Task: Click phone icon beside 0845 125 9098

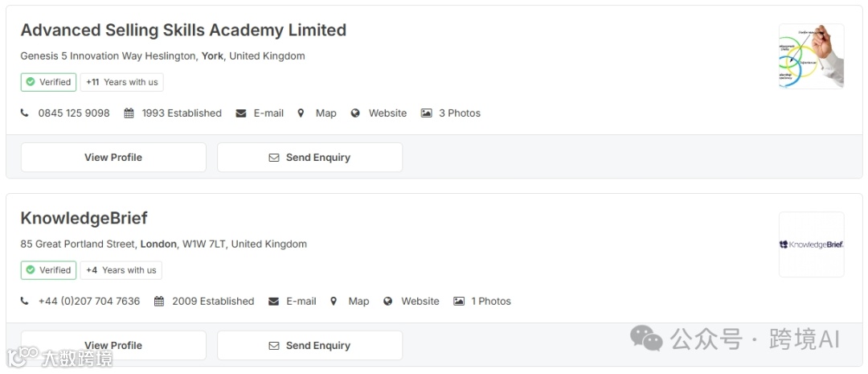Action: [x=25, y=113]
